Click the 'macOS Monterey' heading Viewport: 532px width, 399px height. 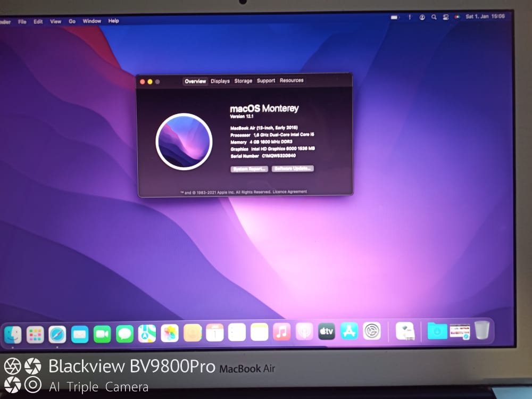(264, 109)
